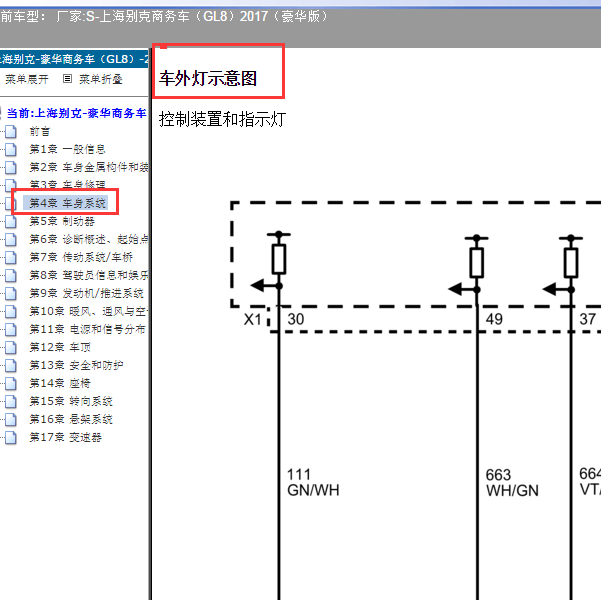Image resolution: width=601 pixels, height=600 pixels.
Task: Click pin number 37 in the diagram
Action: tap(588, 319)
